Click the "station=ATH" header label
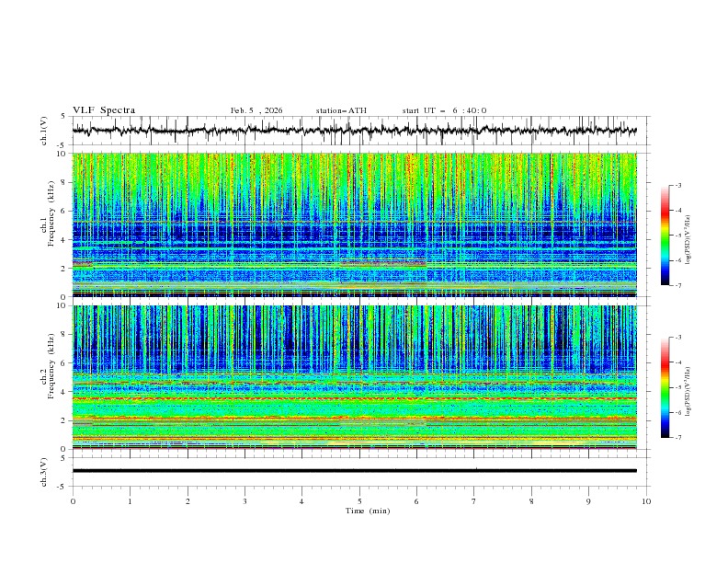The width and height of the screenshot is (728, 563). [341, 110]
